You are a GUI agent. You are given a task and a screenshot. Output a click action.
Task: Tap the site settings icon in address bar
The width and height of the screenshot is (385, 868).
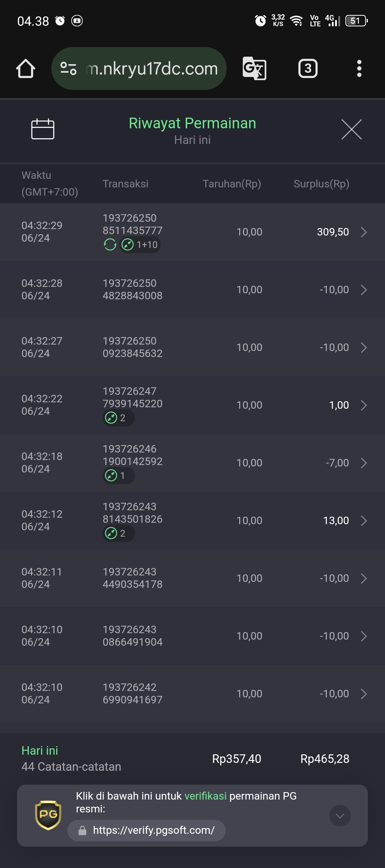coord(68,68)
